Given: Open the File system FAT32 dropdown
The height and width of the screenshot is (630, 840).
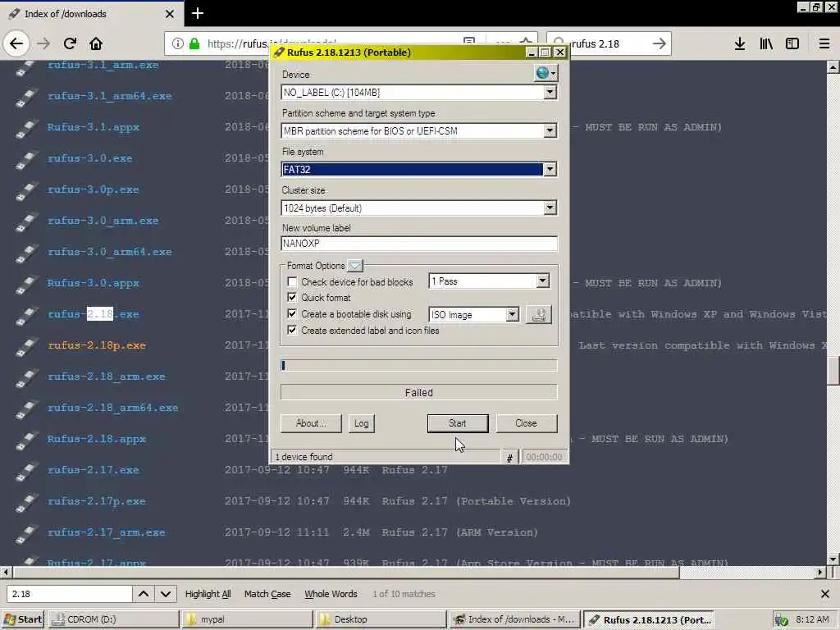Looking at the screenshot, I should pos(550,170).
